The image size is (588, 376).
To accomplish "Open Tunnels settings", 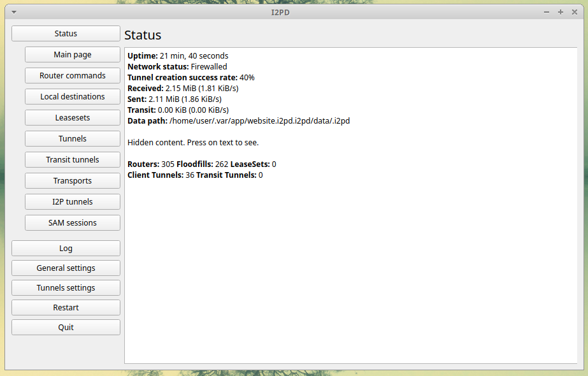I will click(66, 288).
